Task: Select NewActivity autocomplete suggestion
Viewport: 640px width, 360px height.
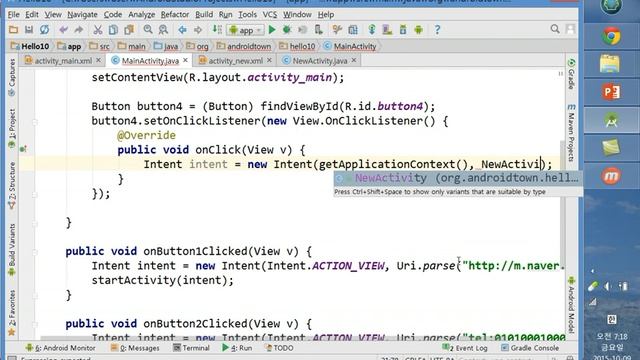Action: click(x=457, y=178)
